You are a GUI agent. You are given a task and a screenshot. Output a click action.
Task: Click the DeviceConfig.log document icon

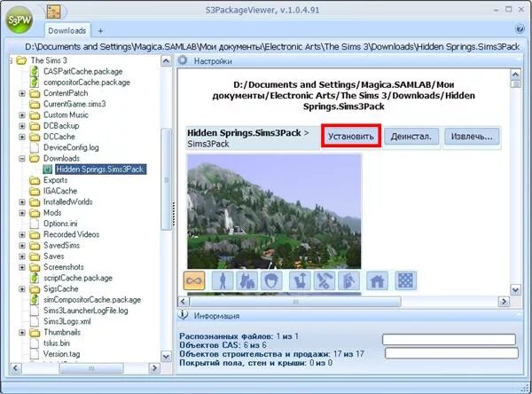click(x=35, y=147)
